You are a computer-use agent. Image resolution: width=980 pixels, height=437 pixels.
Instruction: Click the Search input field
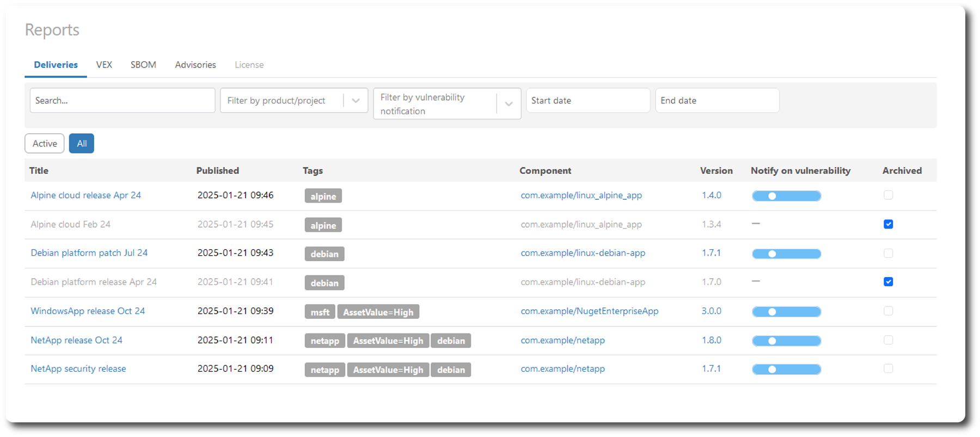click(x=122, y=101)
